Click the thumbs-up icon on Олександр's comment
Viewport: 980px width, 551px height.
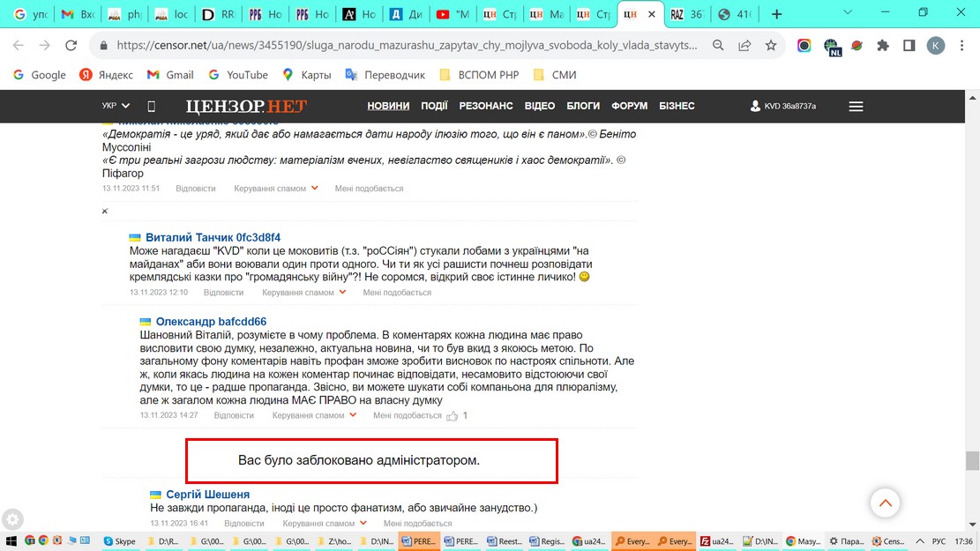[452, 415]
